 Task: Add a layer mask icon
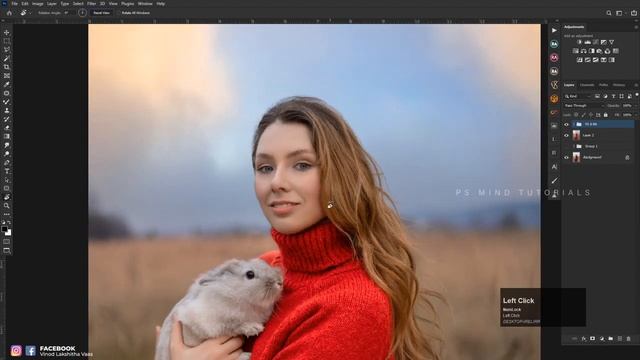[593, 339]
